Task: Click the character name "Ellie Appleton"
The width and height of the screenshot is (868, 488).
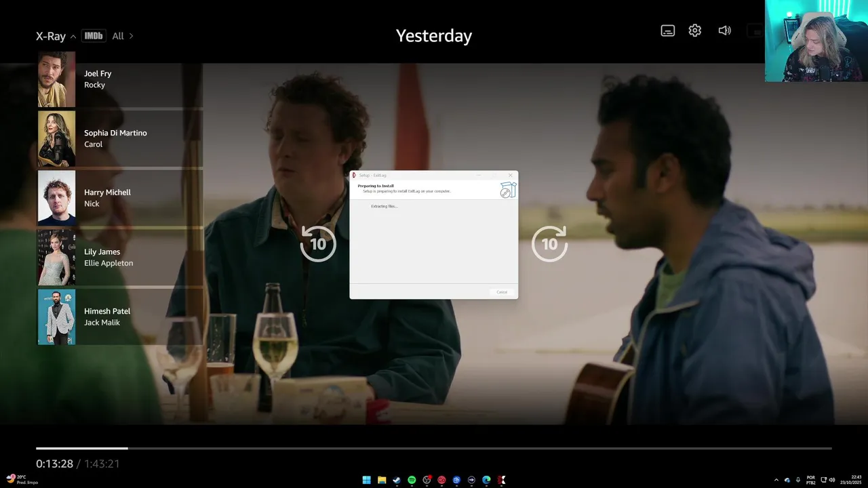Action: 108,263
